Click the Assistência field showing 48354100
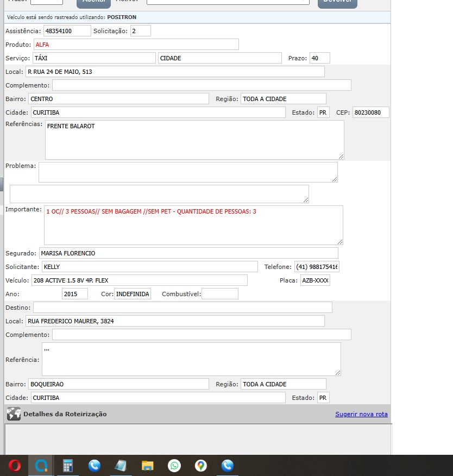 click(x=67, y=31)
